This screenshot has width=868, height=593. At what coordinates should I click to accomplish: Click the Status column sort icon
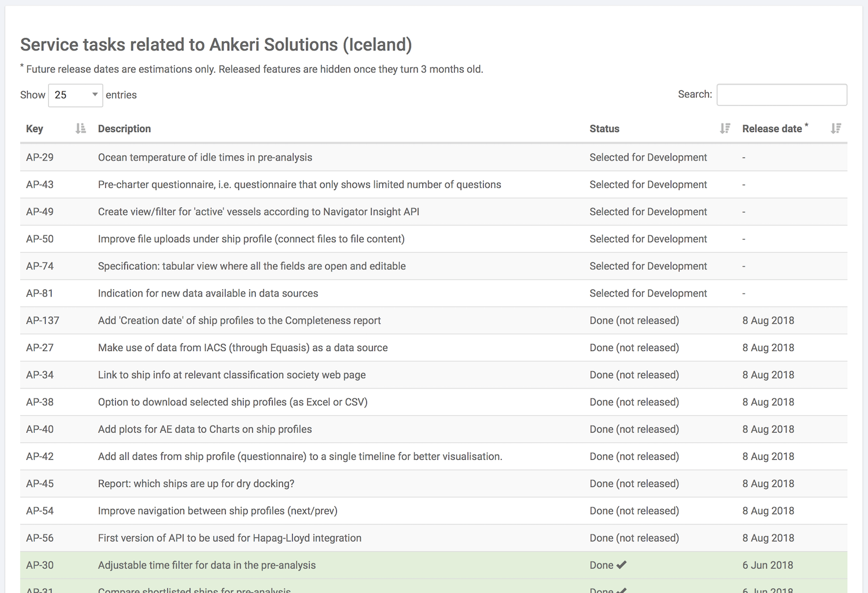pyautogui.click(x=724, y=129)
